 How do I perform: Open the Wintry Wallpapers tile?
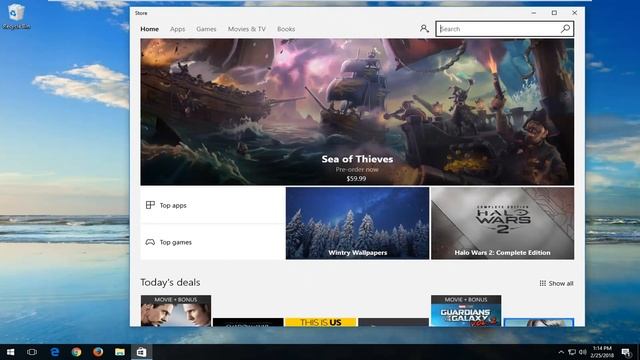tap(357, 223)
